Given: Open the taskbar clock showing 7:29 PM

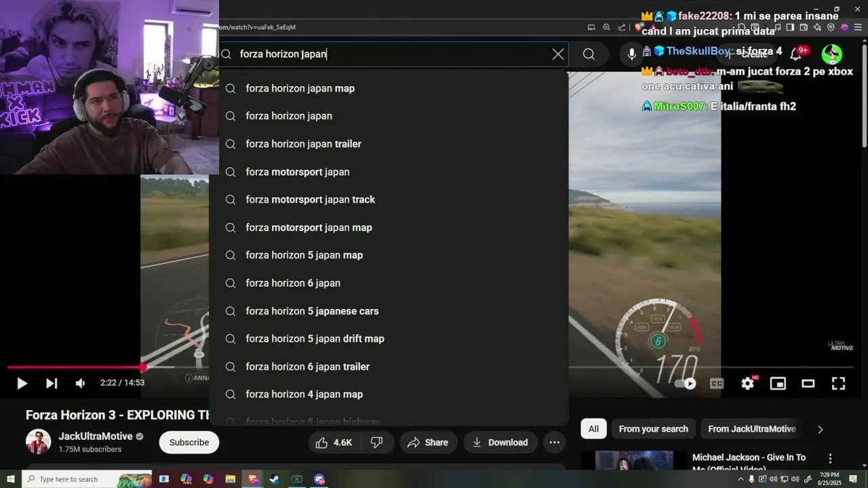Looking at the screenshot, I should [x=829, y=479].
